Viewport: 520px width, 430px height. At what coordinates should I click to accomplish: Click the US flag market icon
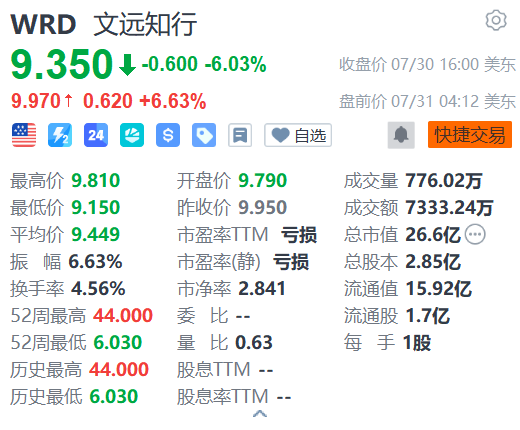coord(24,135)
